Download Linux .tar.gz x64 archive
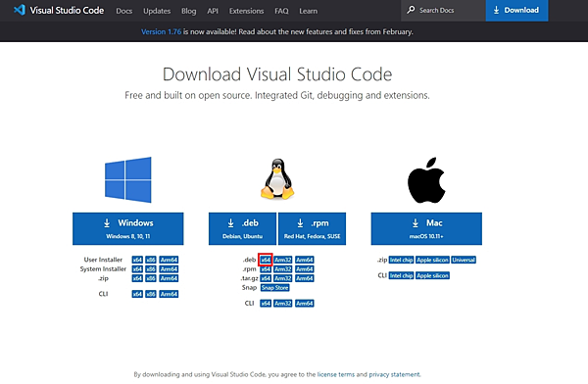The image size is (588, 384). tap(266, 278)
